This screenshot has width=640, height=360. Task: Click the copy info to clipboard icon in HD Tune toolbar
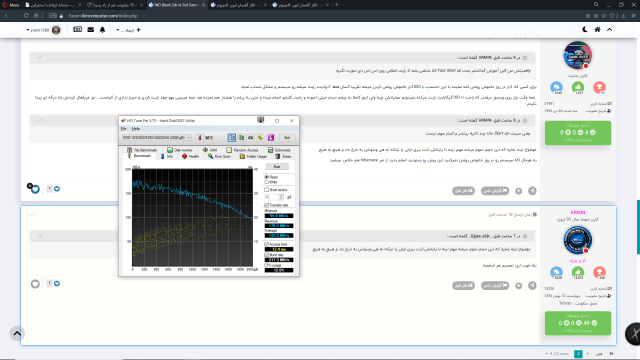231,138
